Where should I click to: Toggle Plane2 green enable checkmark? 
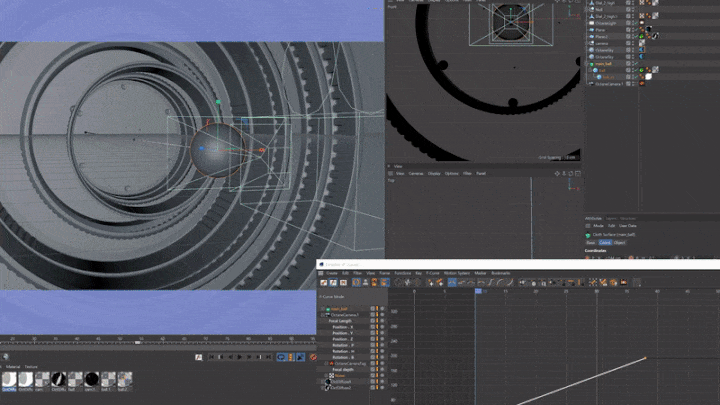pyautogui.click(x=636, y=36)
